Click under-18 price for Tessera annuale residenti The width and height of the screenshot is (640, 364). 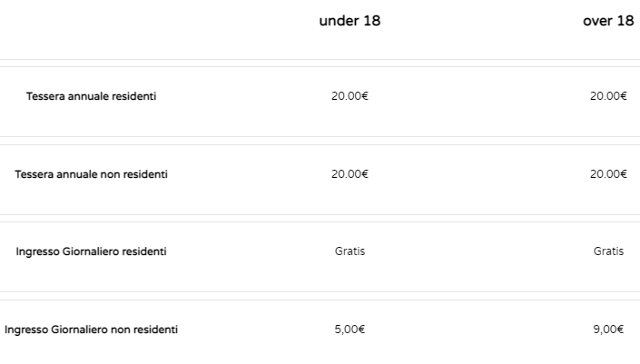(x=350, y=96)
